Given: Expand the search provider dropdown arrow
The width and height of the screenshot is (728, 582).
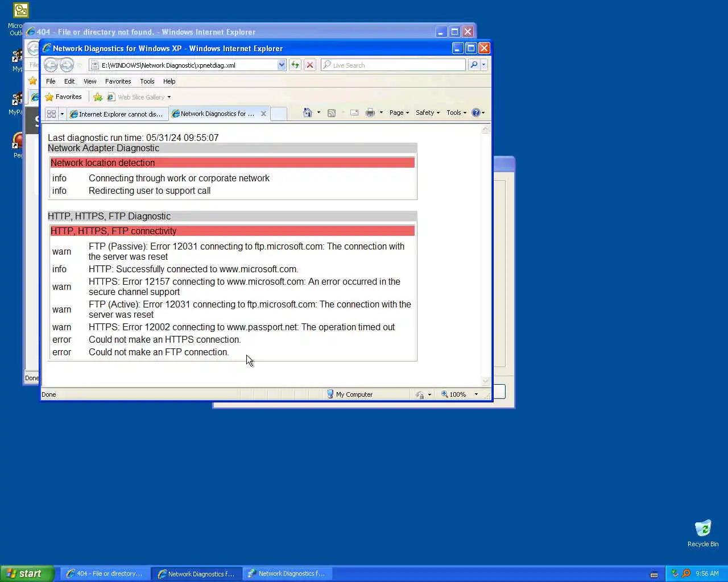Looking at the screenshot, I should coord(484,65).
